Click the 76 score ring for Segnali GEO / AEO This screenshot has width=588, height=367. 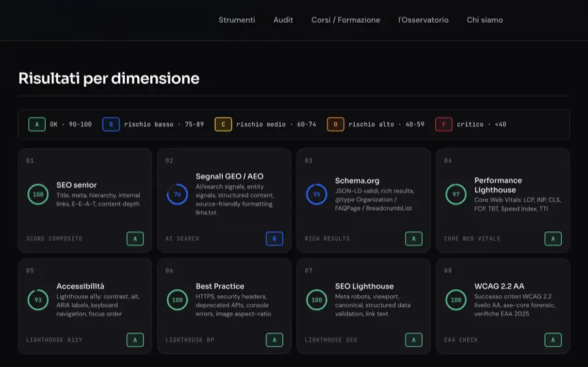(177, 194)
